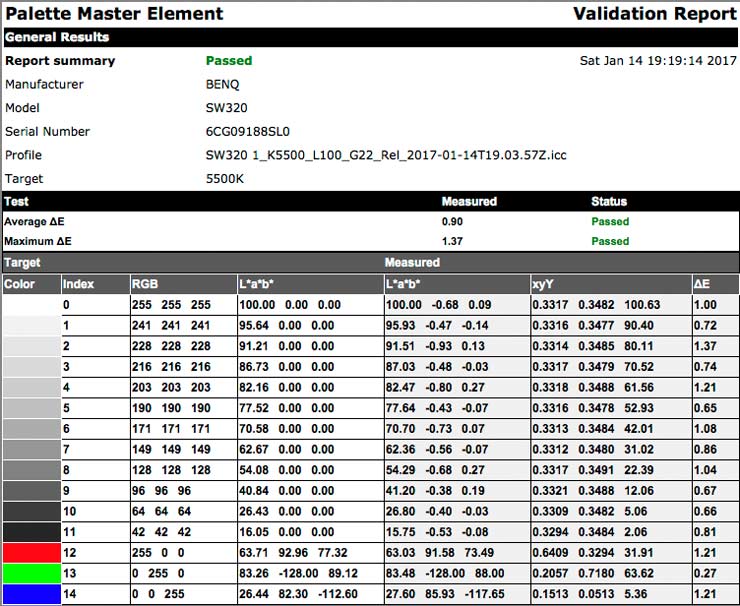
Task: Select the 'Palette Master Element' title
Action: (x=114, y=14)
